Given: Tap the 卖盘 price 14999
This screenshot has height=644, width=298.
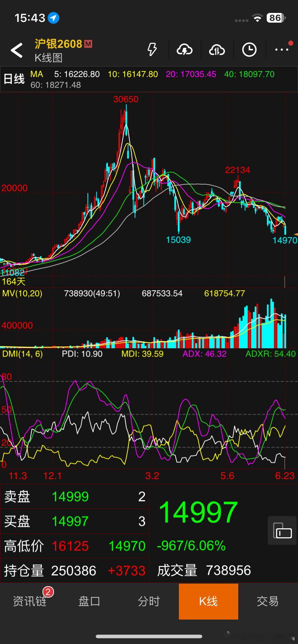Looking at the screenshot, I should [x=70, y=497].
